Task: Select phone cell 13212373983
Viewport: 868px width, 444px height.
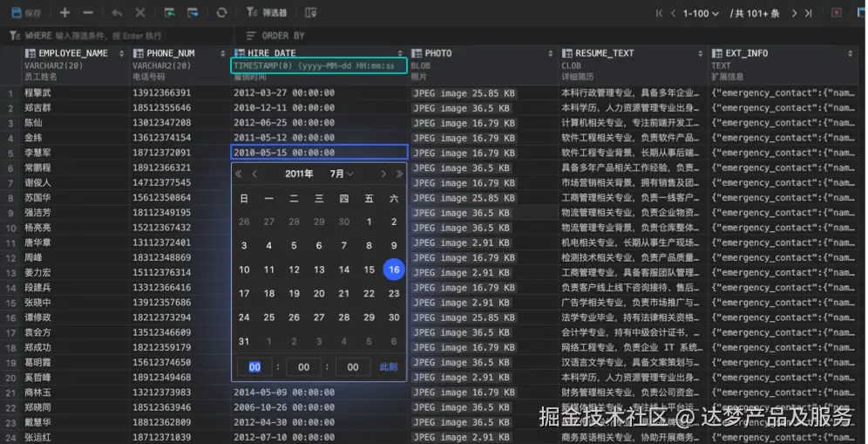Action: click(180, 393)
